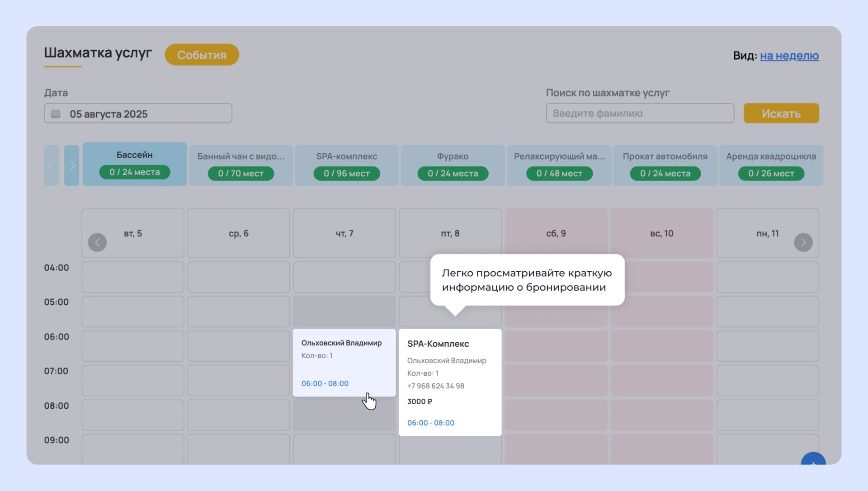Open the Фурако service tab
This screenshot has width=868, height=491.
click(453, 165)
